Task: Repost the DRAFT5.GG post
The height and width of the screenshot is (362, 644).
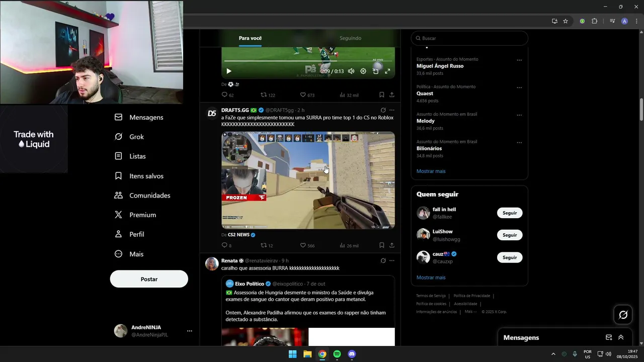Action: [x=267, y=245]
